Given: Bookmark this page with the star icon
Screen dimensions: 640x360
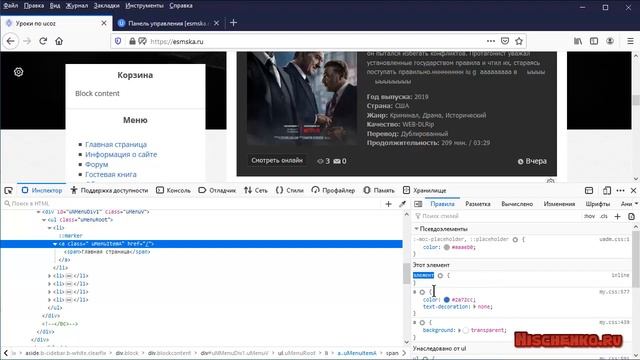Looking at the screenshot, I should (519, 41).
